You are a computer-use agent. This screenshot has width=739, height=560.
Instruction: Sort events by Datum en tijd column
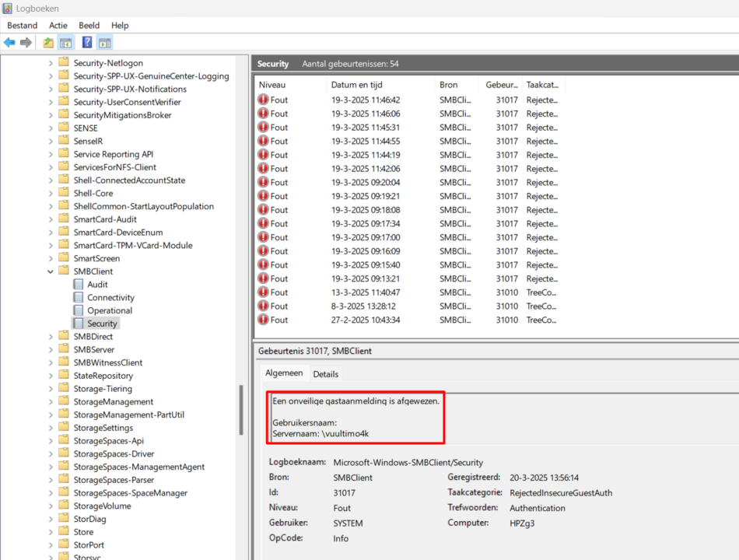point(356,85)
